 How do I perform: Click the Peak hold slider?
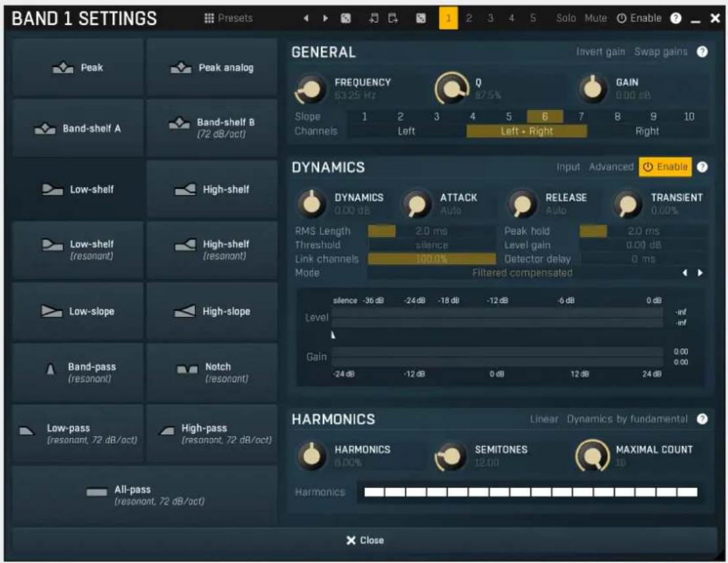pyautogui.click(x=643, y=231)
